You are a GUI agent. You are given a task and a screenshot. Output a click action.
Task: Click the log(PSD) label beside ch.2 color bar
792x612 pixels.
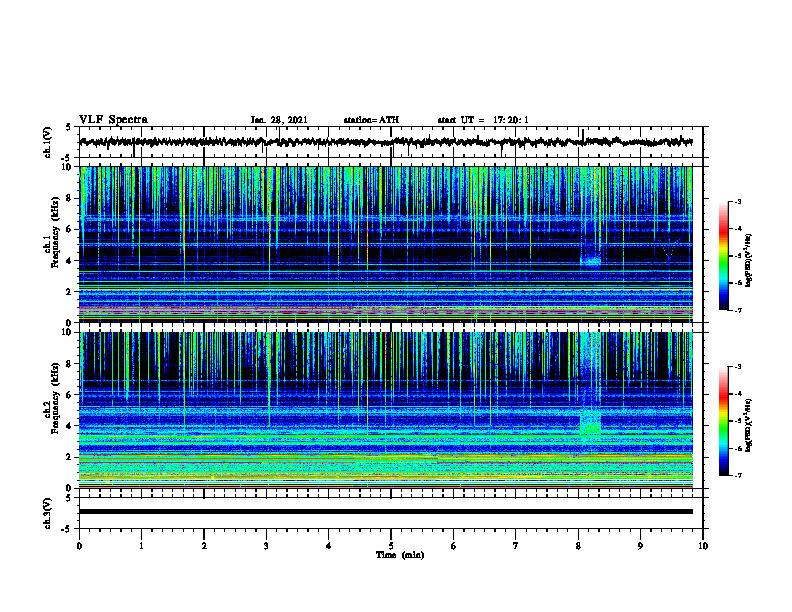pyautogui.click(x=749, y=426)
